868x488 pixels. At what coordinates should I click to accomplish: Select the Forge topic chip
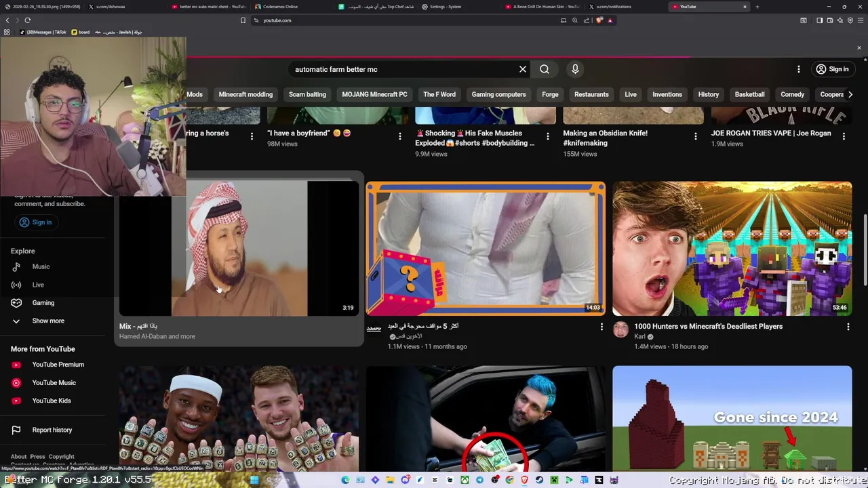(x=550, y=94)
